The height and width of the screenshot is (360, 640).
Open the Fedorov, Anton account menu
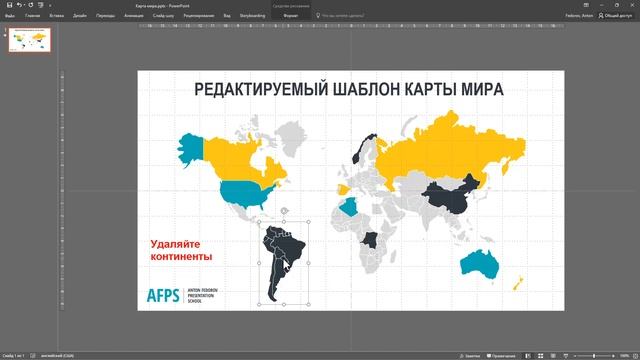(579, 16)
